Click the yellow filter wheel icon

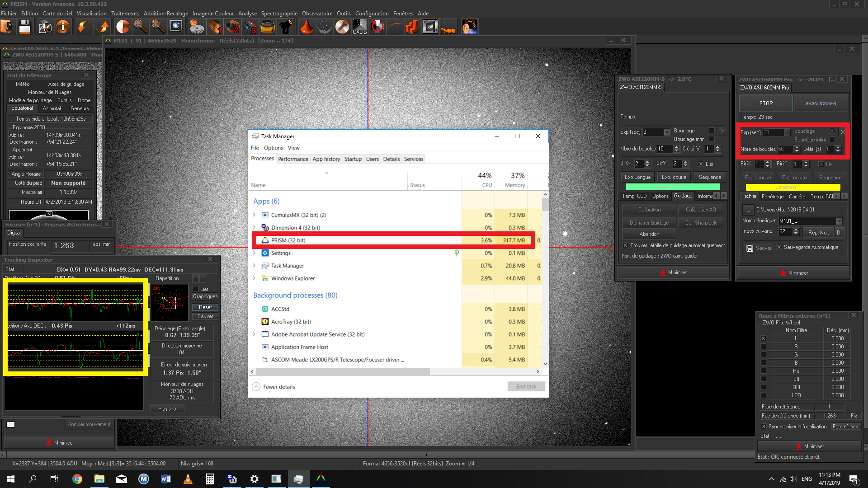click(268, 27)
